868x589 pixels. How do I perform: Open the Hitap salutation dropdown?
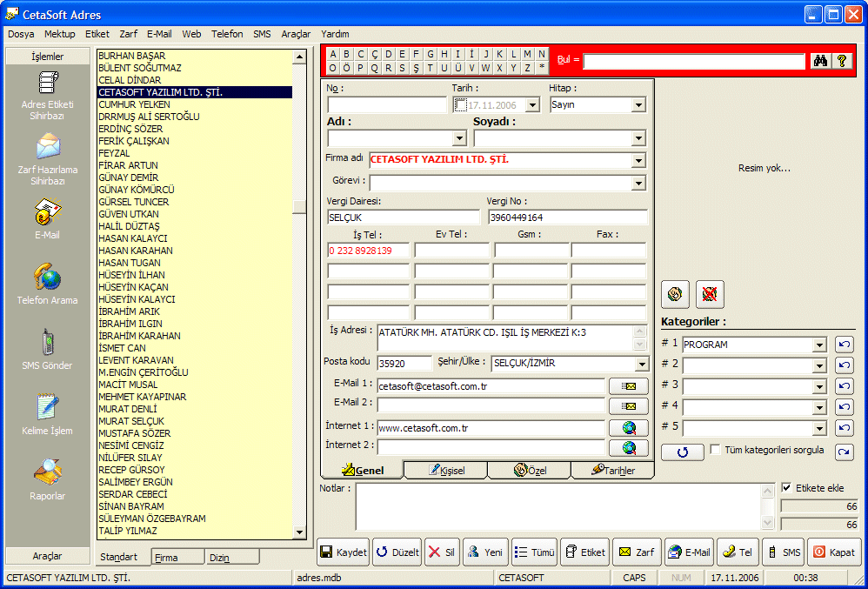pyautogui.click(x=638, y=104)
